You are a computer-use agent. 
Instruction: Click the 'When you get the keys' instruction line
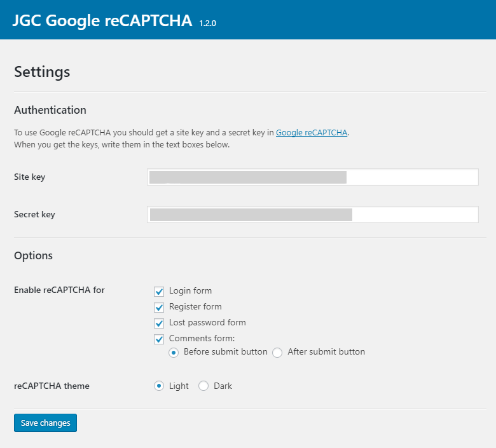tap(122, 145)
